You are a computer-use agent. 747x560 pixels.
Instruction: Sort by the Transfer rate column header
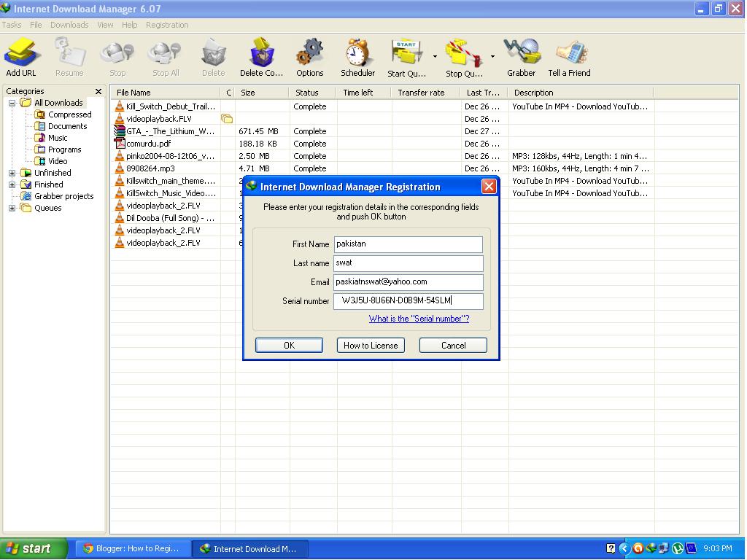click(x=425, y=93)
